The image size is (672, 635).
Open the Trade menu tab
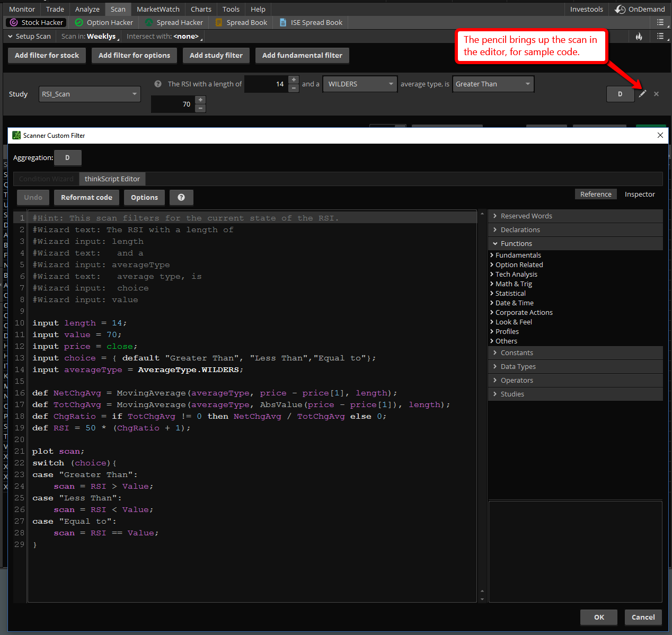[55, 9]
